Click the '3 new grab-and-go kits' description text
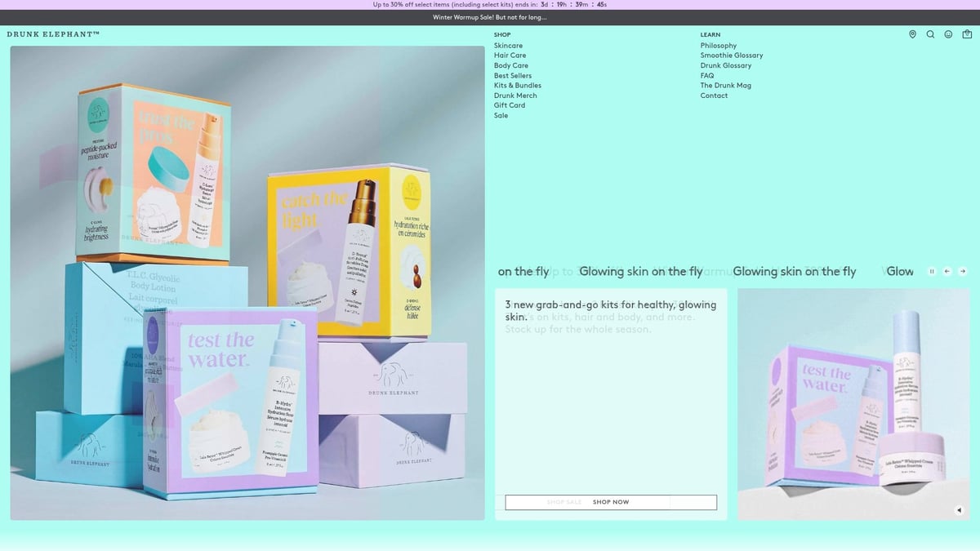 [x=611, y=310]
